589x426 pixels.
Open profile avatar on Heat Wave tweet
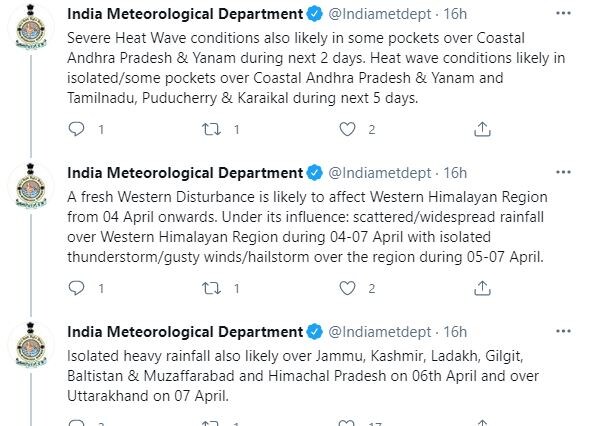(31, 27)
